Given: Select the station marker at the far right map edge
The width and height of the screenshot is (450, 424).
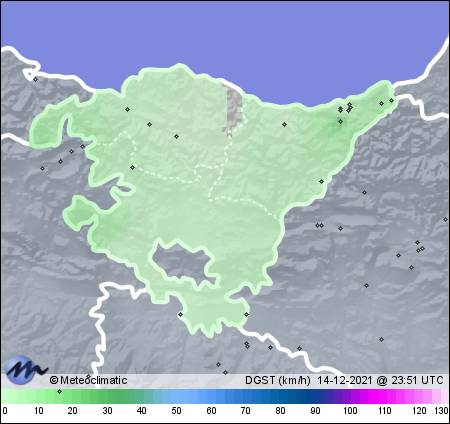Looking at the screenshot, I should tap(445, 219).
